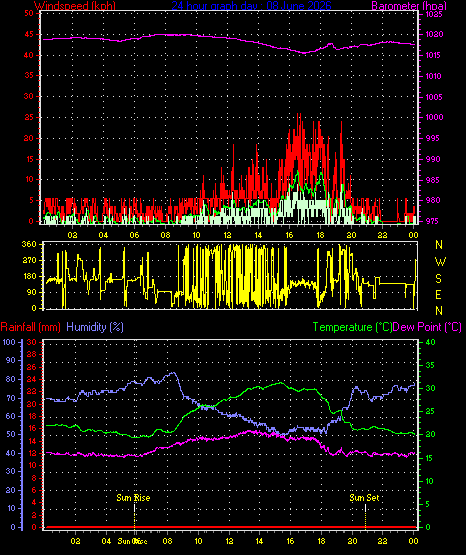Click the "40" value on the green temperature axis
Image resolution: width=466 pixels, height=555 pixels.
click(430, 342)
